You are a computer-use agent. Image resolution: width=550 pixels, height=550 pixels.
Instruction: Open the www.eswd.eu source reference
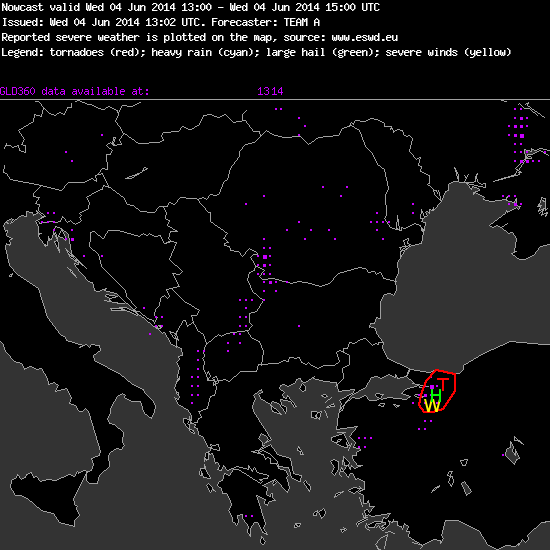pyautogui.click(x=364, y=37)
